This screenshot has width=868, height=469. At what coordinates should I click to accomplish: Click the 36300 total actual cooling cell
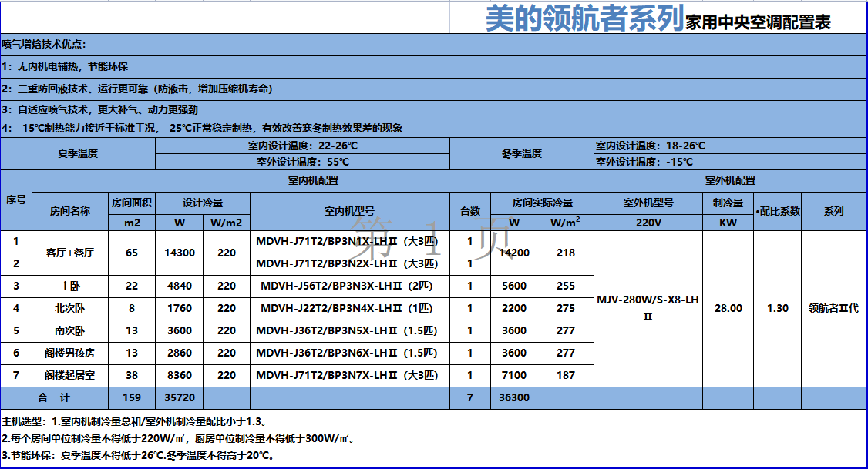tap(513, 398)
